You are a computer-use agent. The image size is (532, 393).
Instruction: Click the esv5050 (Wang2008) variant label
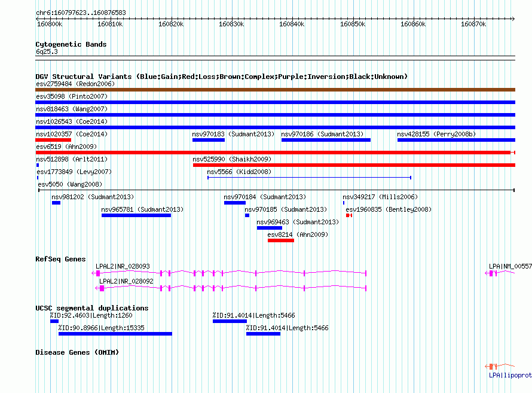point(70,184)
